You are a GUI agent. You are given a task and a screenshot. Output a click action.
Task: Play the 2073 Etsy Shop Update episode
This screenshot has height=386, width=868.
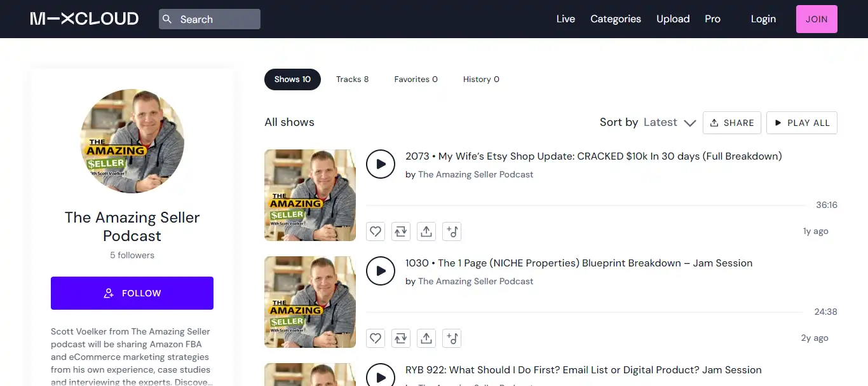point(380,164)
